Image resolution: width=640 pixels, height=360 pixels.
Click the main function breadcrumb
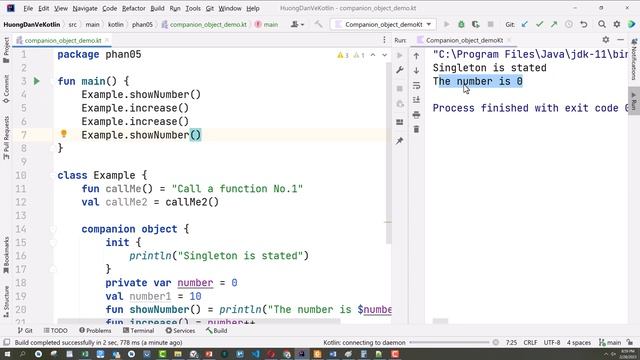point(266,24)
